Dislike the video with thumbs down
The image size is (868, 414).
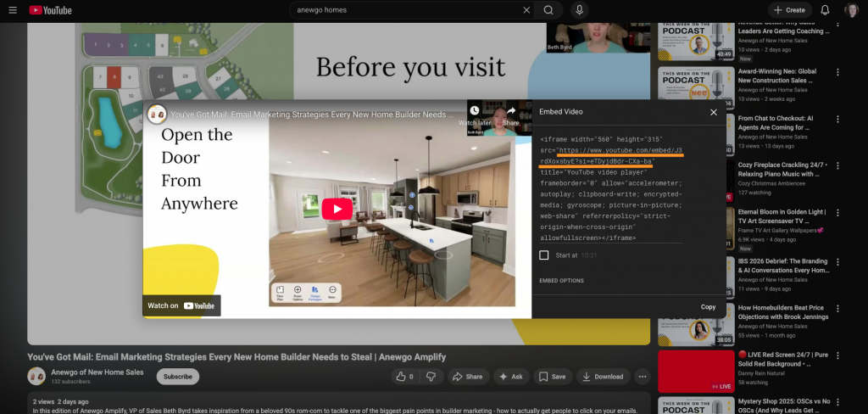click(x=431, y=377)
